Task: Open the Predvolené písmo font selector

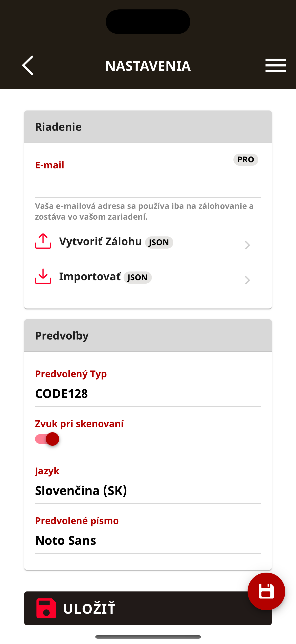Action: point(148,540)
